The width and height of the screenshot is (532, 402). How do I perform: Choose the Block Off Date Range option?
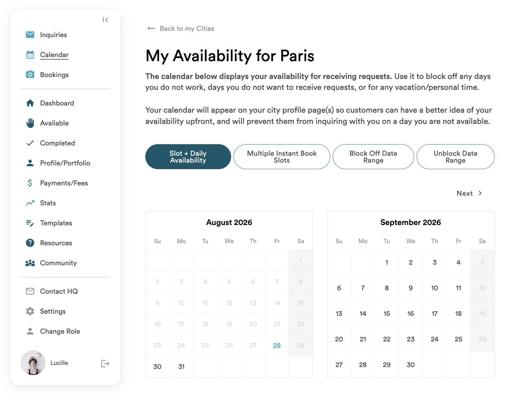373,157
